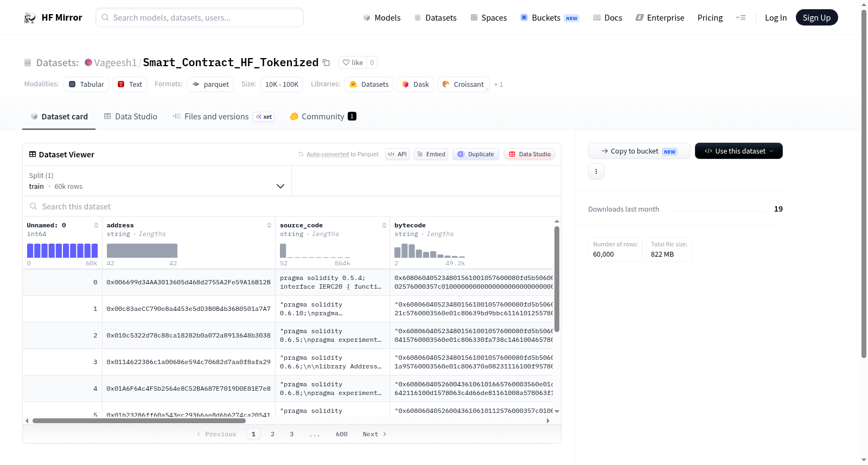Select address cell 0x00c83aeCC790e8a4453e5dD3B0B4b3680501a7A7
Screen dimensions: 868x465
click(x=188, y=309)
